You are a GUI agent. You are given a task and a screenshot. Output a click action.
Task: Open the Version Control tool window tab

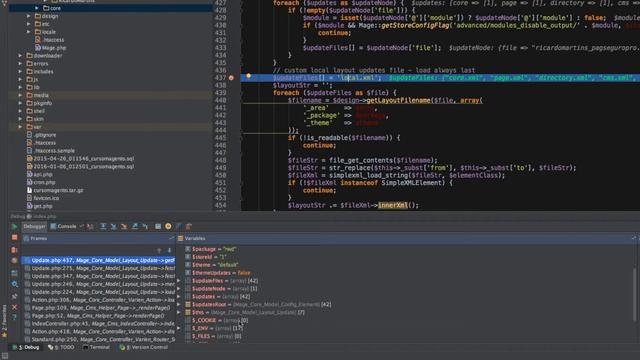(144, 347)
